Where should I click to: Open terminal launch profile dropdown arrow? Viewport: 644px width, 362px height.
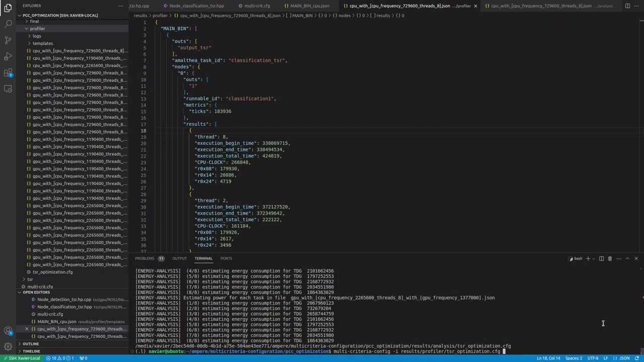click(594, 258)
